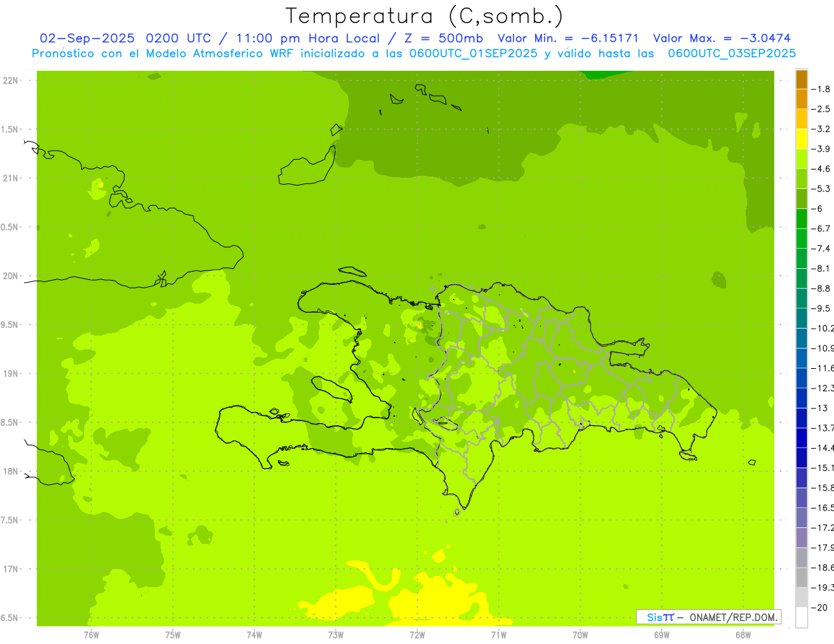Click the "76W" longitude label
834x644 pixels.
coord(91,634)
